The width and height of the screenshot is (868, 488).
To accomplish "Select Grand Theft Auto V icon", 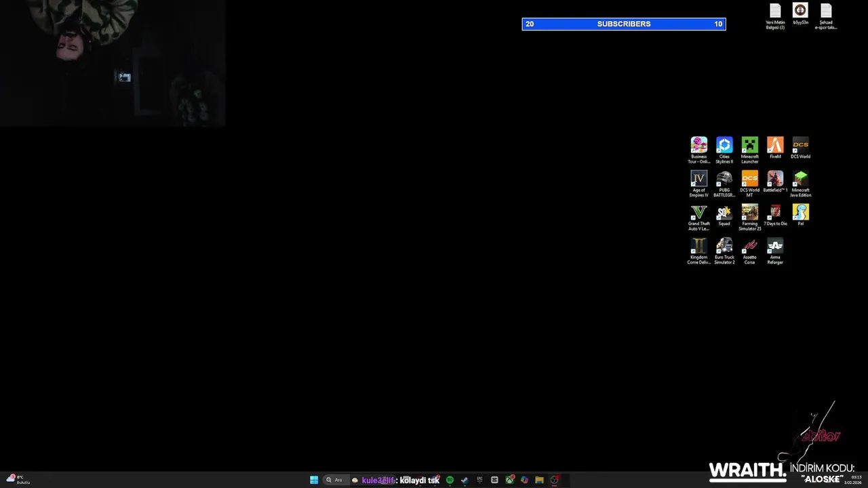I will coord(698,218).
